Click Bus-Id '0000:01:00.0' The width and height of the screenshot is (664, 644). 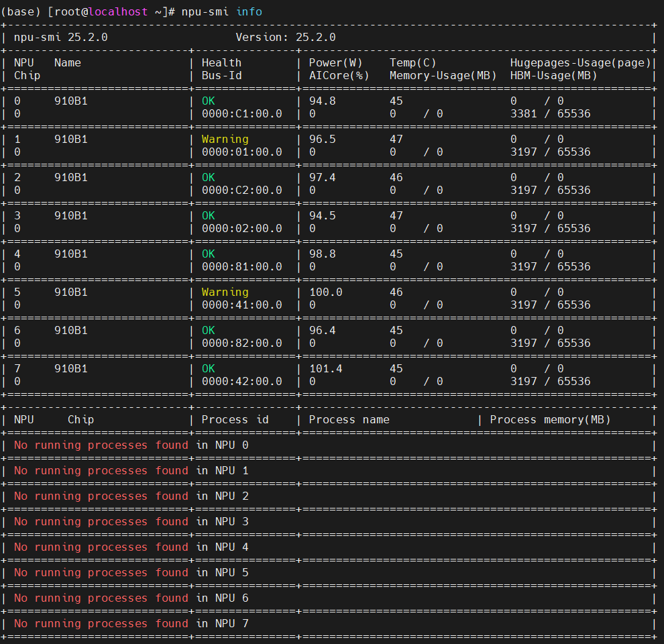click(242, 152)
